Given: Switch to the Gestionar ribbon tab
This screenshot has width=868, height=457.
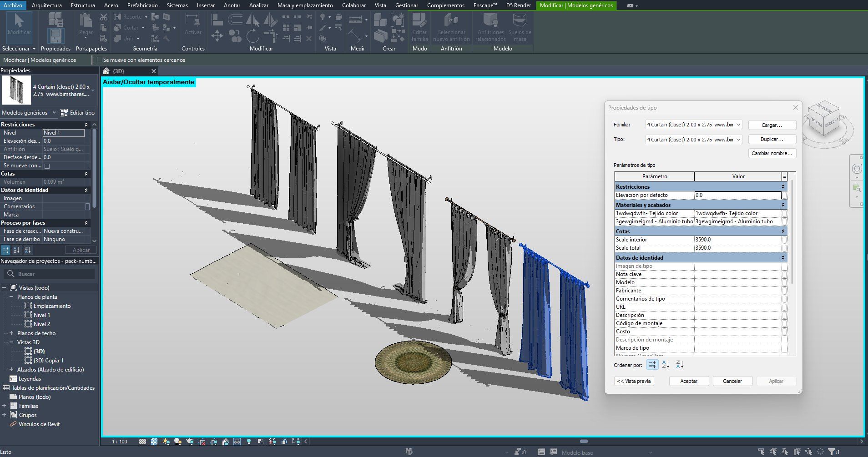Looking at the screenshot, I should pos(407,5).
